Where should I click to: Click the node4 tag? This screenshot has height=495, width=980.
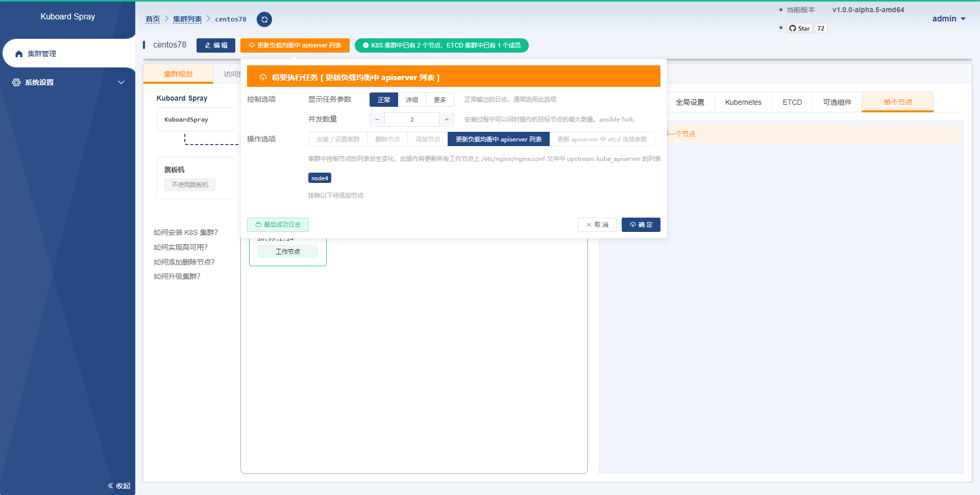[x=320, y=178]
